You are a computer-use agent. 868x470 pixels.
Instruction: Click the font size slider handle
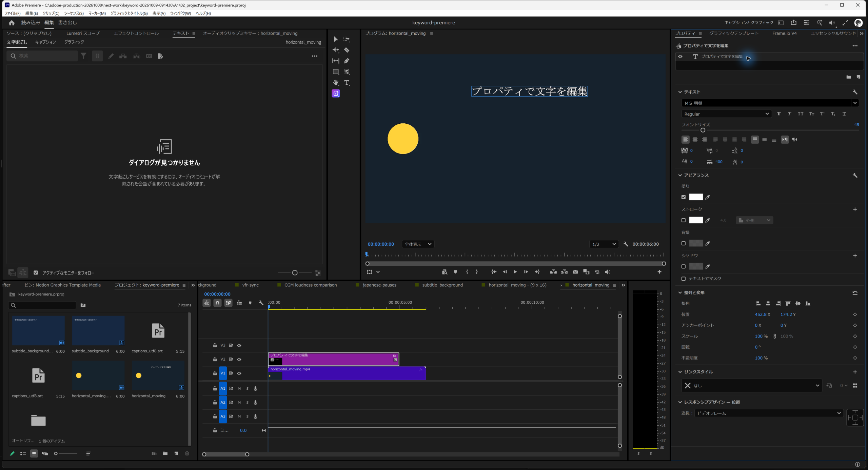tap(703, 130)
